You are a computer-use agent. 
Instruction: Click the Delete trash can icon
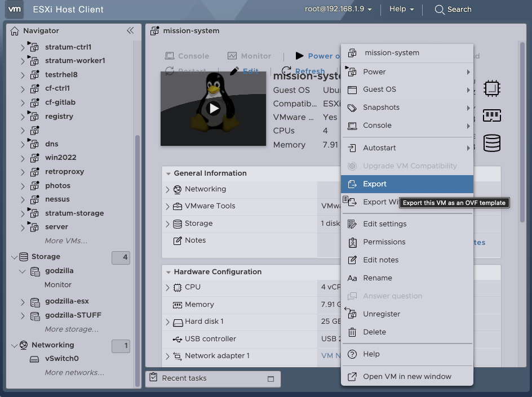pos(352,332)
